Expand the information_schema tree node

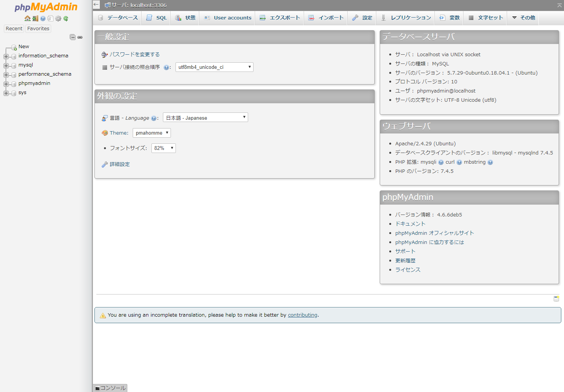pyautogui.click(x=6, y=56)
